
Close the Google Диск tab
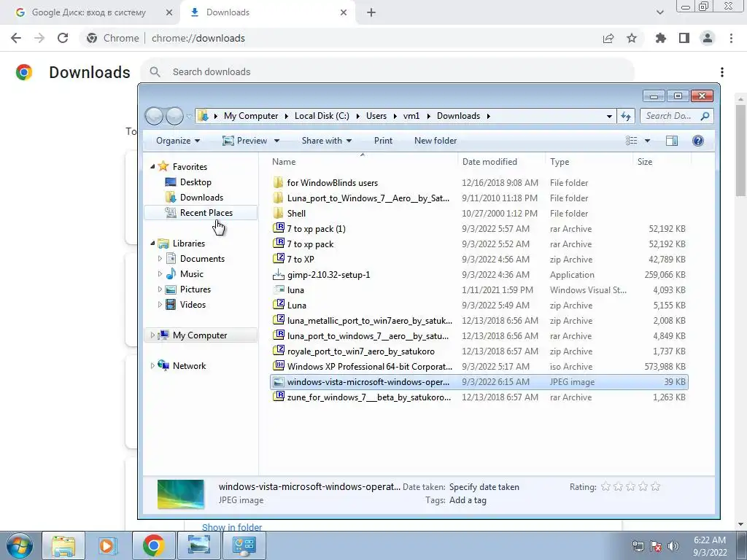[169, 12]
